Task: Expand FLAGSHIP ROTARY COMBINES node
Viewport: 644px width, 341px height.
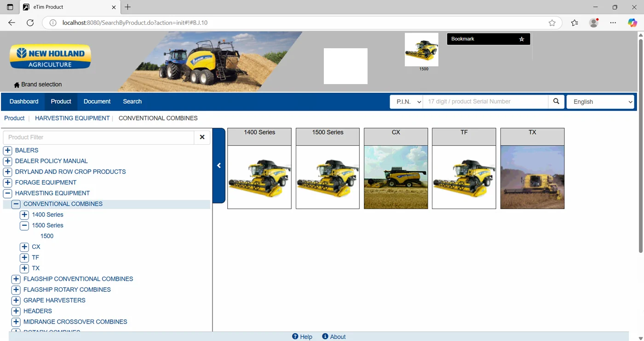Action: pos(16,290)
